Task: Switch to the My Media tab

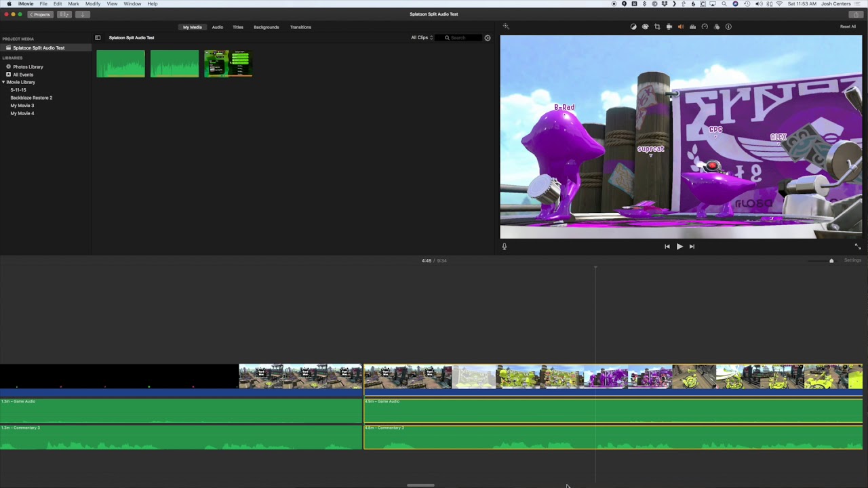Action: [192, 27]
